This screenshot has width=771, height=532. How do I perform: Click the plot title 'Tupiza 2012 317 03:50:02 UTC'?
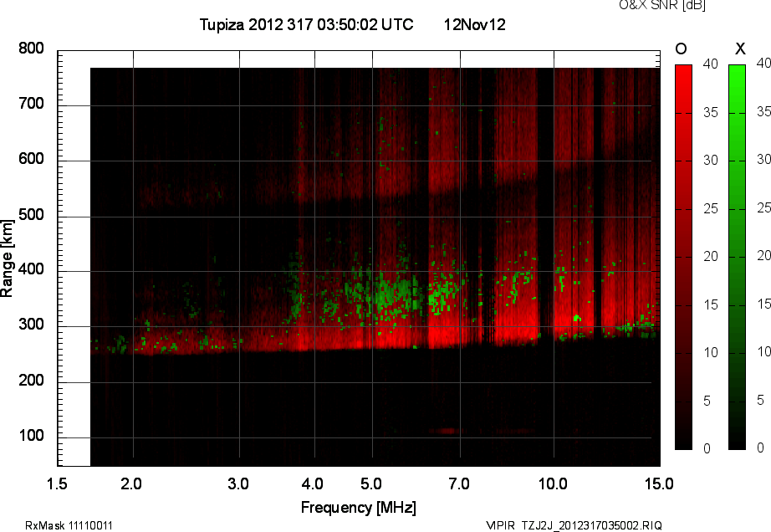pos(306,25)
